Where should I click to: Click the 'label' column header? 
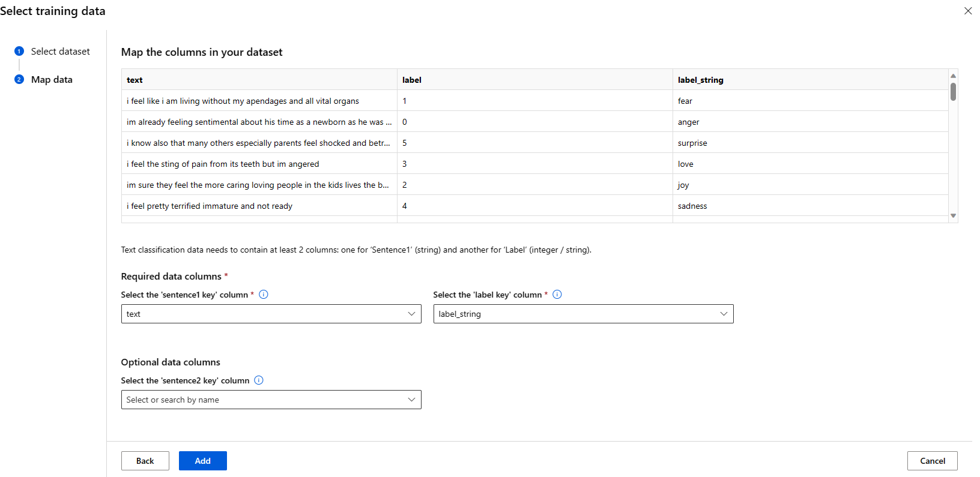pyautogui.click(x=412, y=80)
